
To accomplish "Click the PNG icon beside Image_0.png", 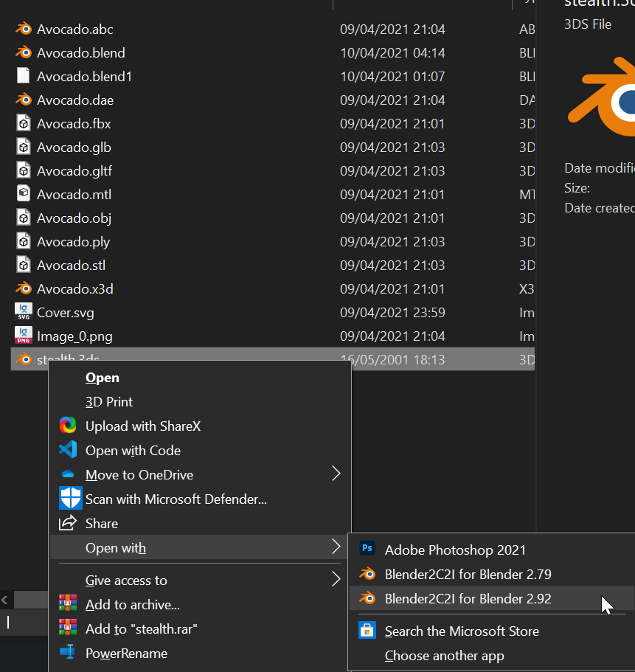I will pyautogui.click(x=24, y=336).
